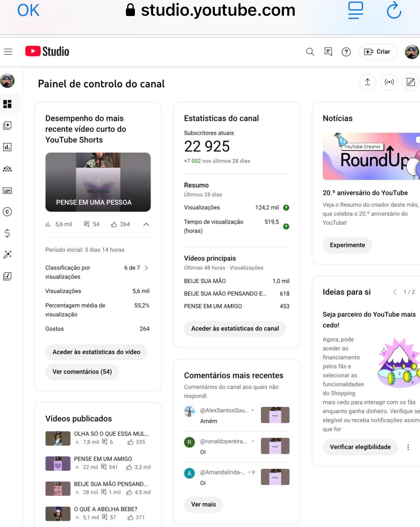420x527 pixels.
Task: Open the search icon in header
Action: tap(310, 52)
